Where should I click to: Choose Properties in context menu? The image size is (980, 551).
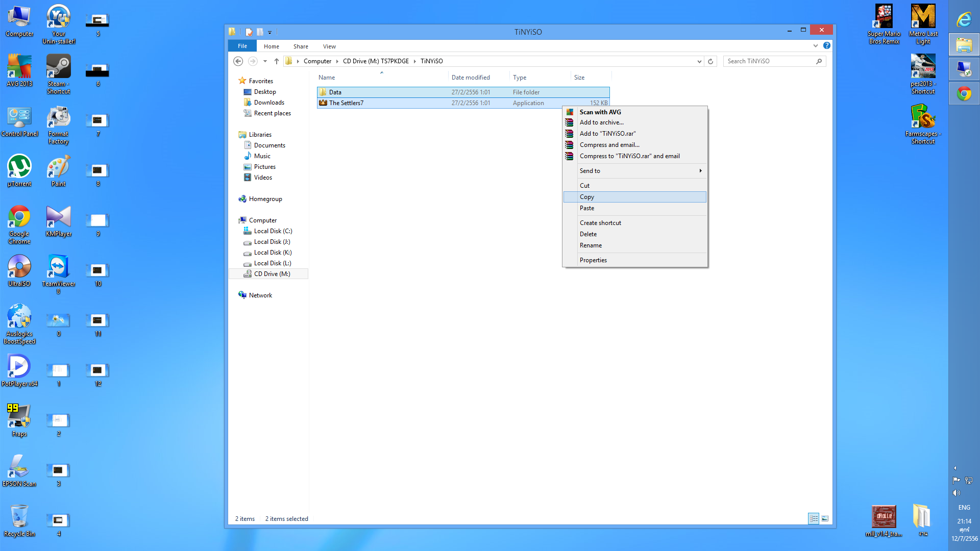pyautogui.click(x=593, y=260)
